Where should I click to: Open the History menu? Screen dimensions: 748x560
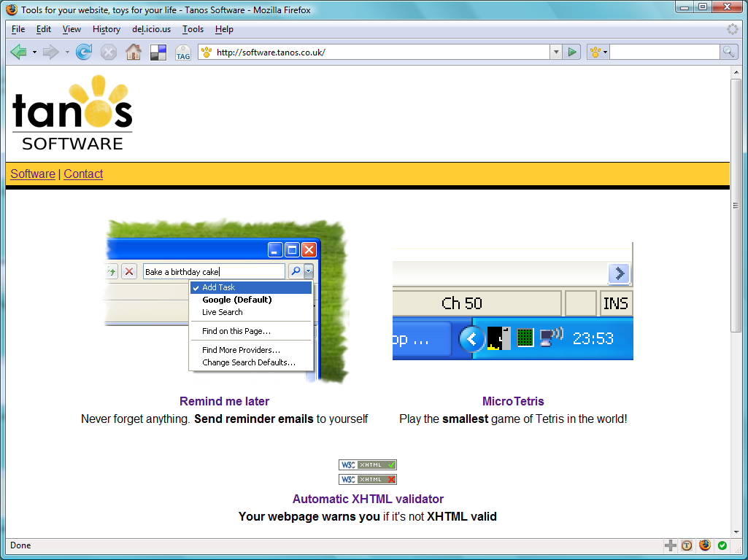107,29
